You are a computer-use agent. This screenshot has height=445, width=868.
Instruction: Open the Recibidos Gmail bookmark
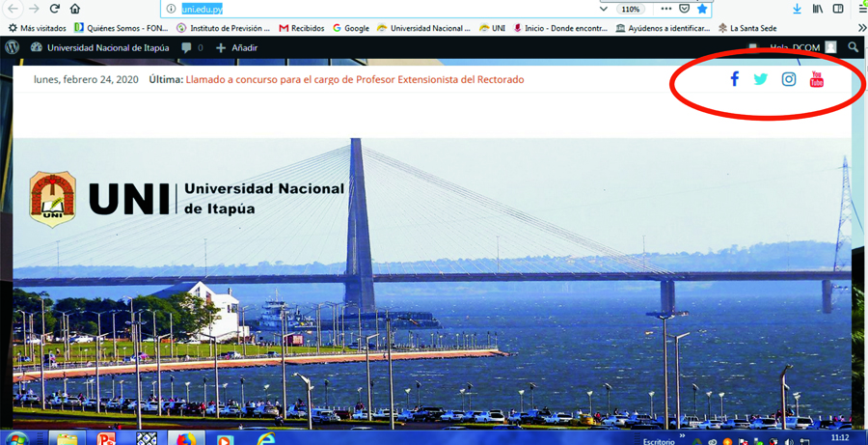(x=302, y=28)
